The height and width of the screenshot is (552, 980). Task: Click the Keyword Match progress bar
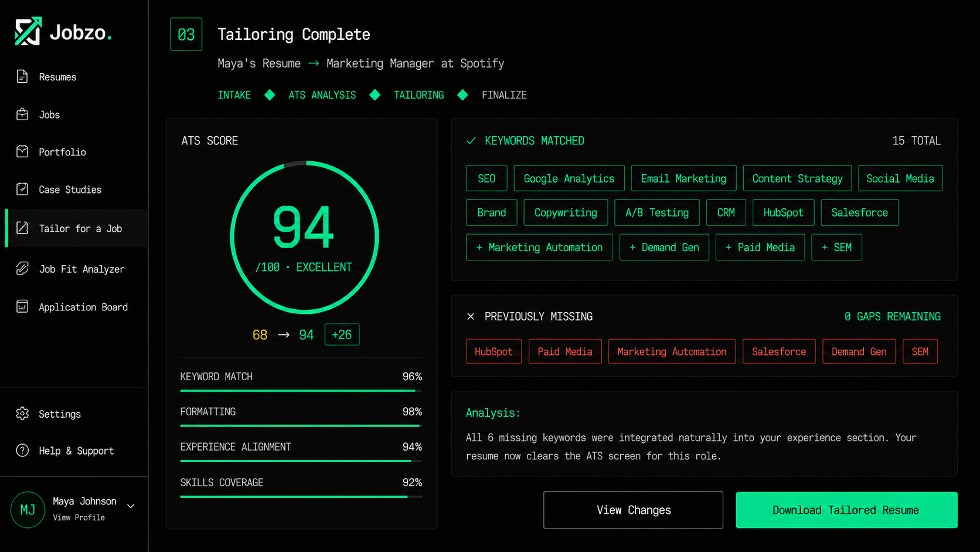pos(301,391)
